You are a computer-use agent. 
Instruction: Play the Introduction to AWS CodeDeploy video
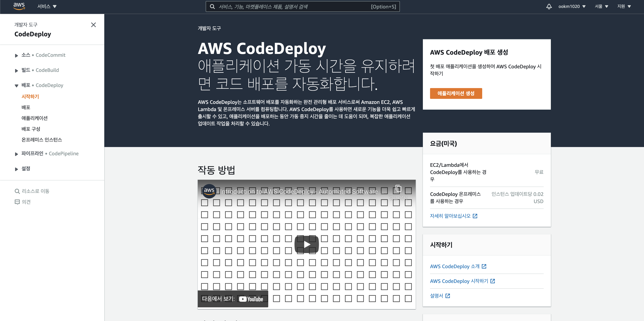point(307,244)
